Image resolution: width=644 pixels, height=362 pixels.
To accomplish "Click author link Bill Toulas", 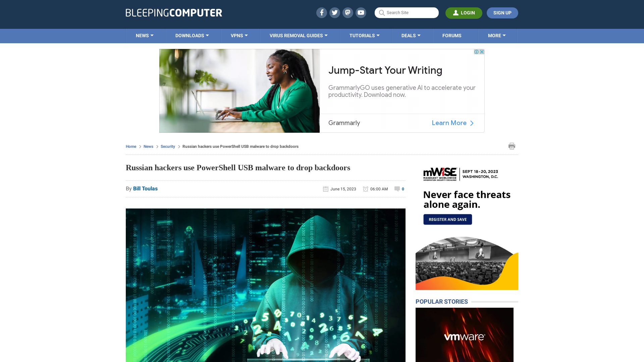I will coord(145,189).
